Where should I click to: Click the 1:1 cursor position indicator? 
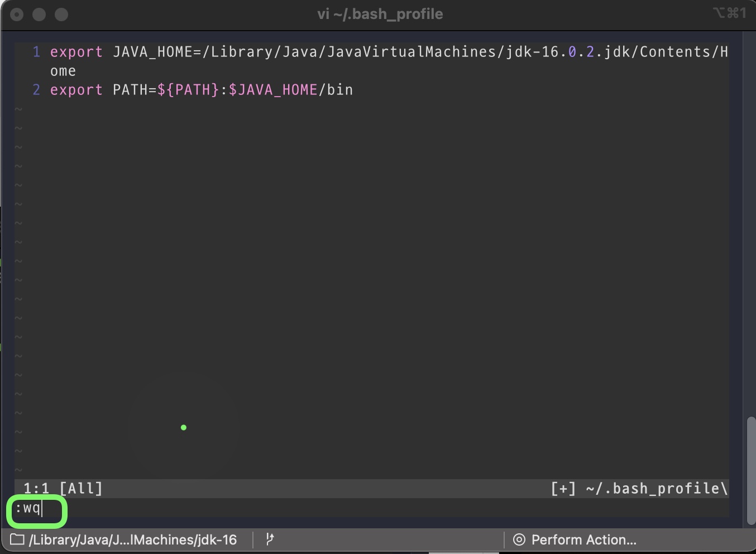(36, 489)
